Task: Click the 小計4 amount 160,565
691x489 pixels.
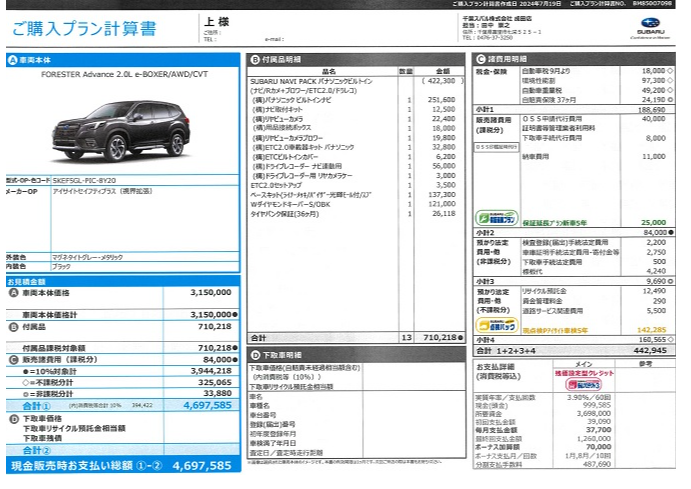Action: pos(653,340)
